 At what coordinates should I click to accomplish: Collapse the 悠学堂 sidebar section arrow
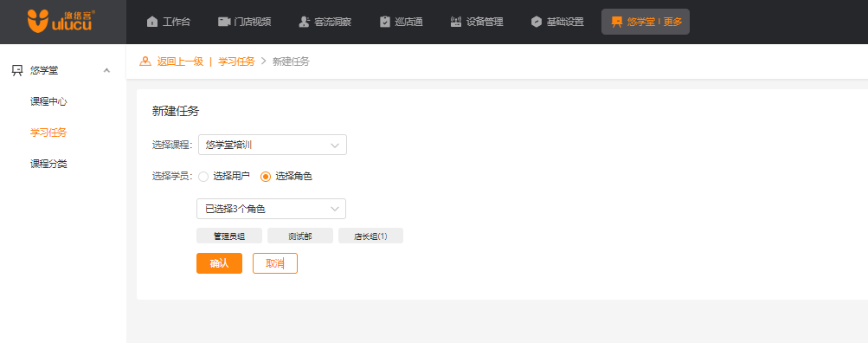pyautogui.click(x=106, y=70)
